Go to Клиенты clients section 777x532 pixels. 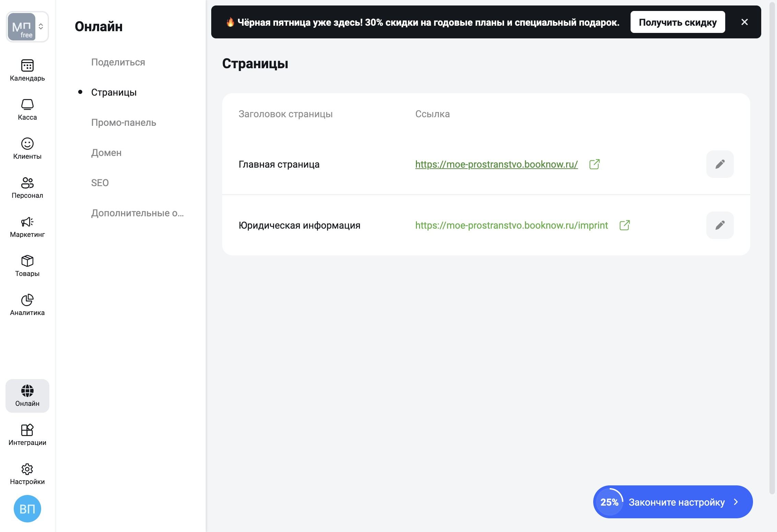(x=27, y=148)
